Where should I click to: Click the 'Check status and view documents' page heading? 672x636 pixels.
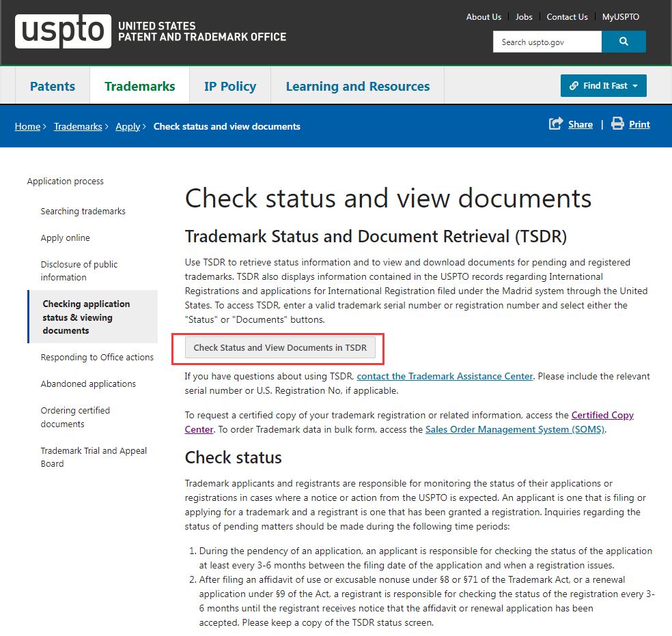click(389, 198)
